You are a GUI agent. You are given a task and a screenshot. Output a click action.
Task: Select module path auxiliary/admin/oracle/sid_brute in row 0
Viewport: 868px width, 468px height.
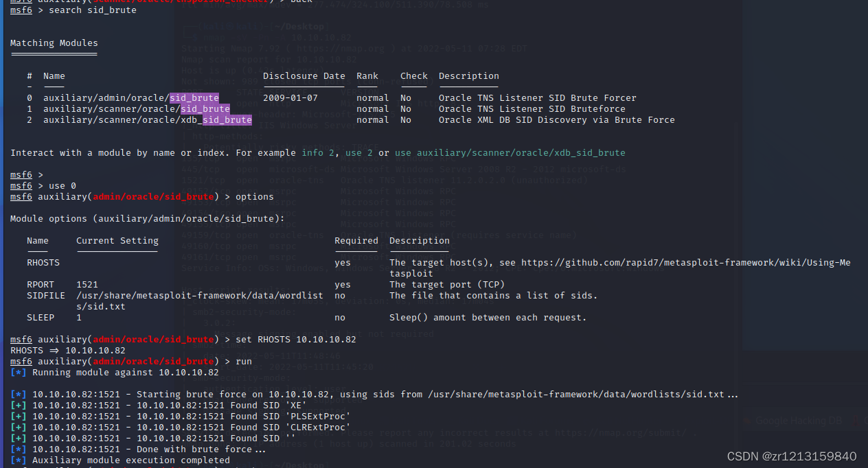pos(131,98)
